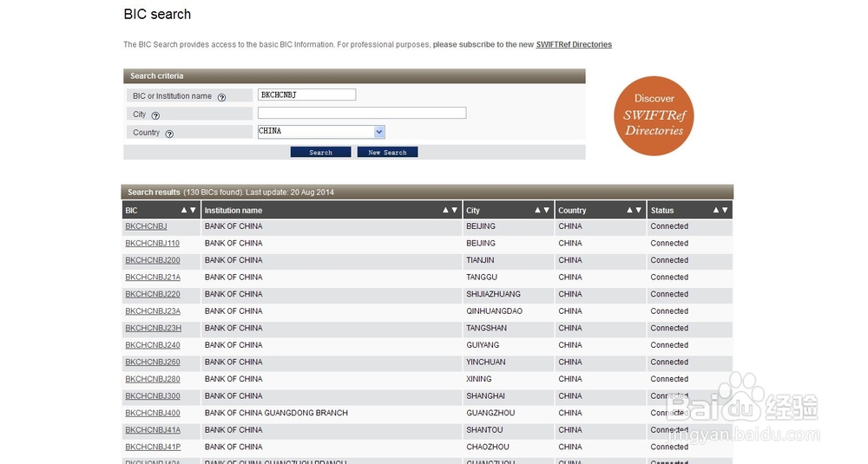Open BIC link BKCHCNBJ23H
The width and height of the screenshot is (868, 464).
click(154, 328)
